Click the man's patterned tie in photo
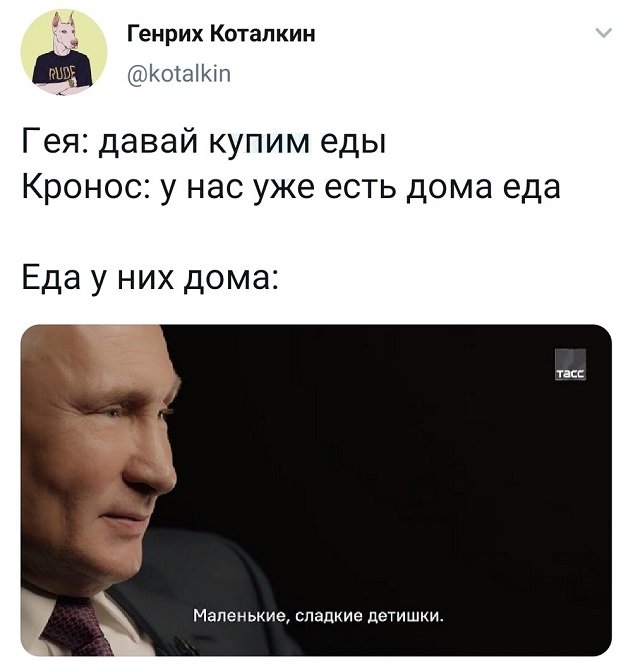 click(75, 628)
